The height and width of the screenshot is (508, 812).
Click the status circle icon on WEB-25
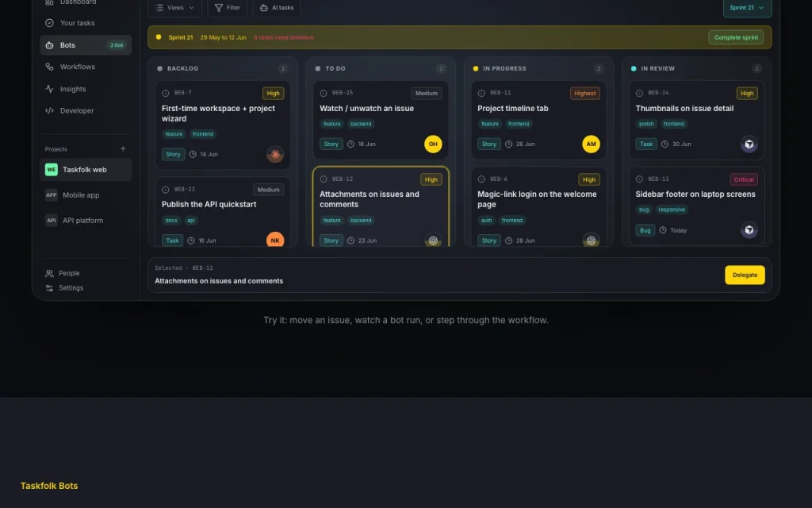pyautogui.click(x=324, y=94)
